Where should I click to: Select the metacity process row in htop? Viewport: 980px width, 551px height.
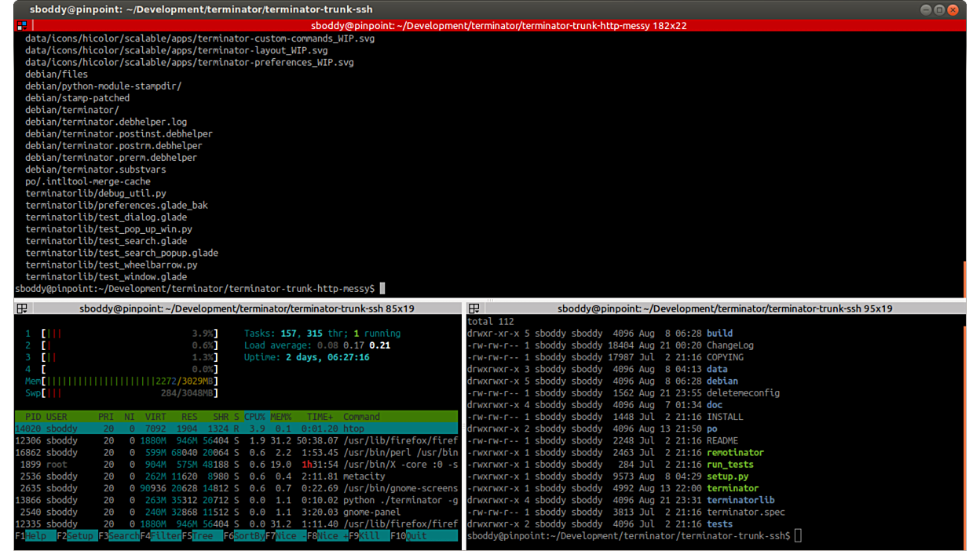coord(236,476)
